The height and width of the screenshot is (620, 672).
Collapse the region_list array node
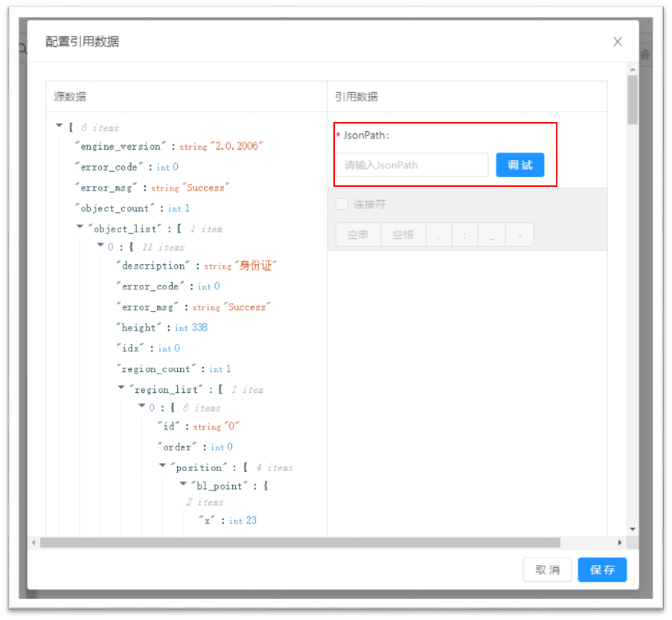click(x=121, y=387)
